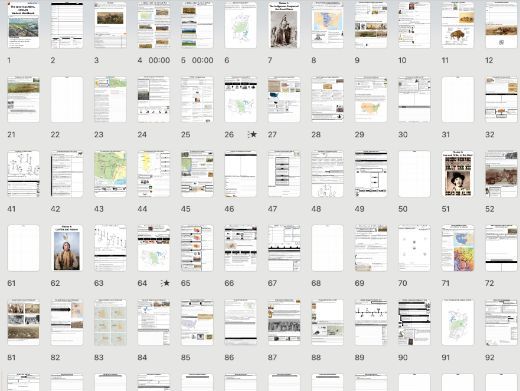Click the 00:00 timing label of slide 5
This screenshot has width=520, height=391.
(203, 60)
